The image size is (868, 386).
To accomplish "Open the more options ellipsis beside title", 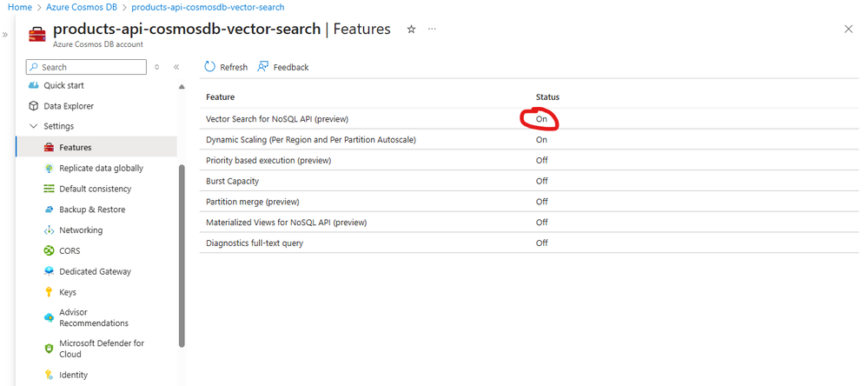I will (432, 29).
